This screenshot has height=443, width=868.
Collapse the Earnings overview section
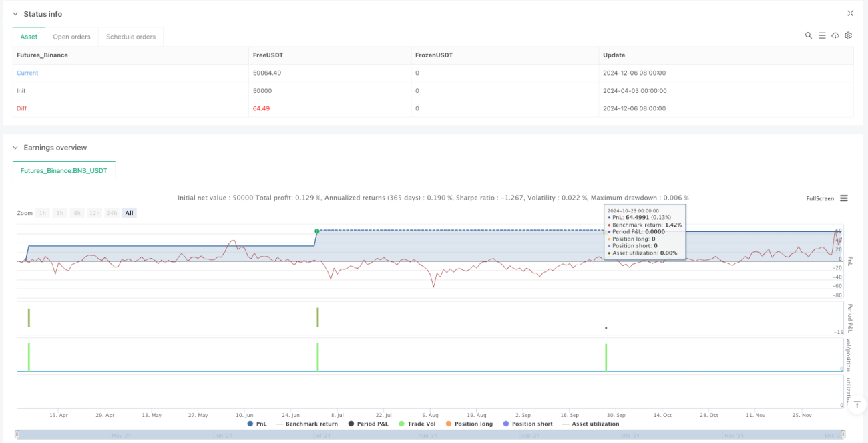[x=15, y=148]
